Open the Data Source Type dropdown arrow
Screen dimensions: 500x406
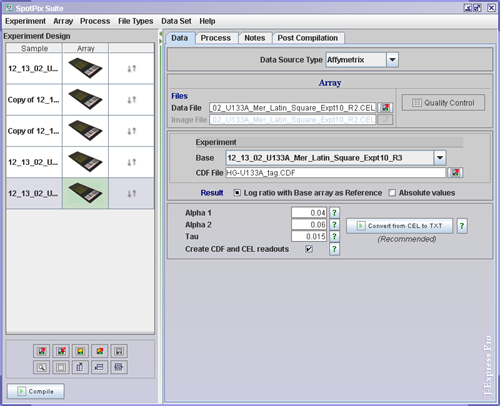pyautogui.click(x=392, y=60)
